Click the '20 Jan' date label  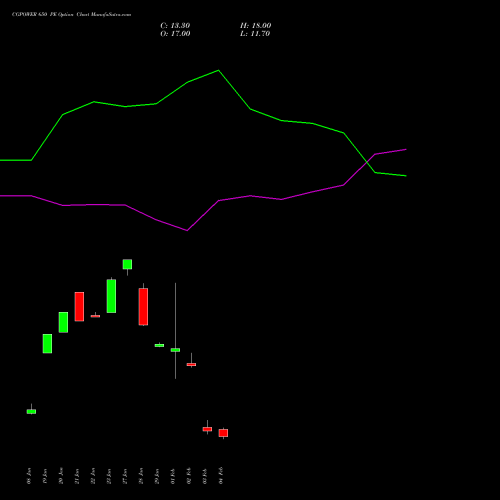click(x=61, y=476)
